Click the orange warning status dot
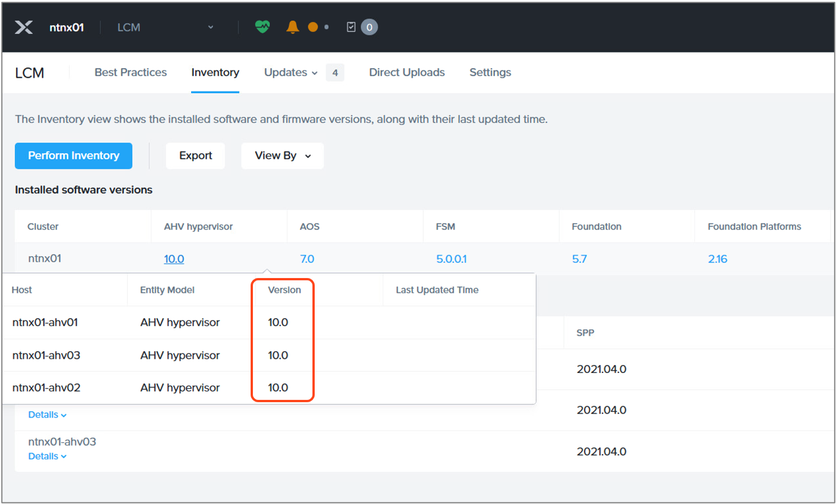836x504 pixels. 312,27
